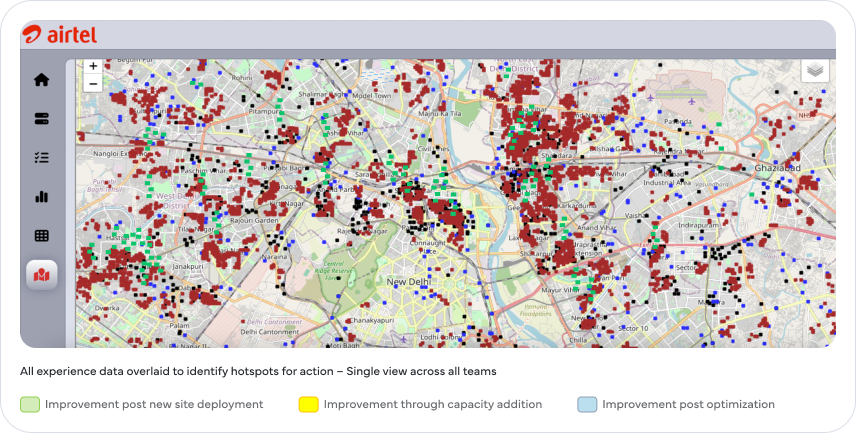Screen dimensions: 856x433
Task: Click the blue post optimization swatch
Action: [x=587, y=405]
